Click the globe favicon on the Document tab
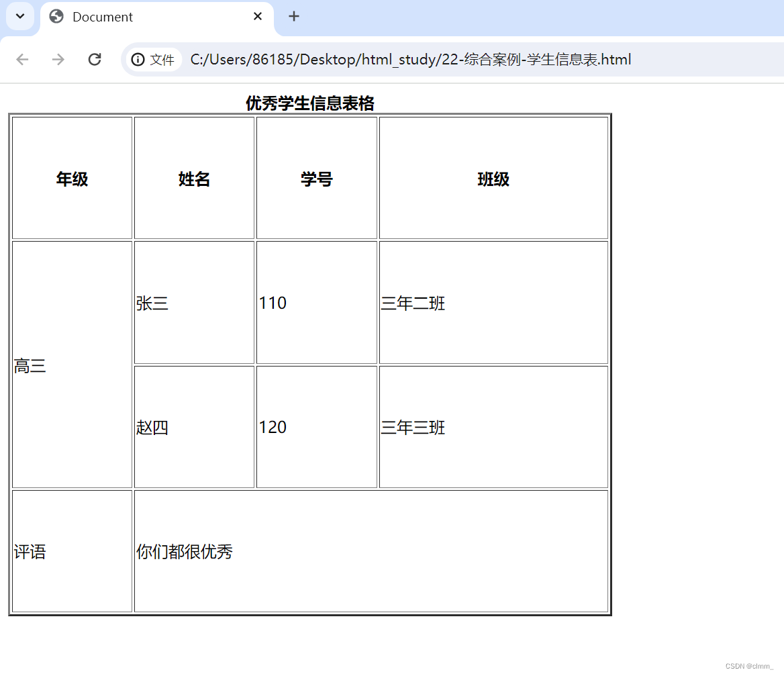Image resolution: width=784 pixels, height=676 pixels. coord(56,17)
